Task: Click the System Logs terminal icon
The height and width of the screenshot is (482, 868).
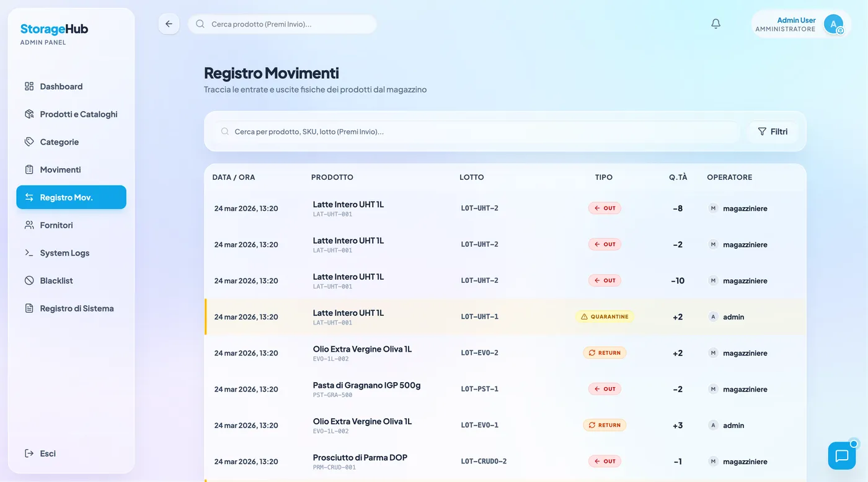Action: [x=29, y=252]
